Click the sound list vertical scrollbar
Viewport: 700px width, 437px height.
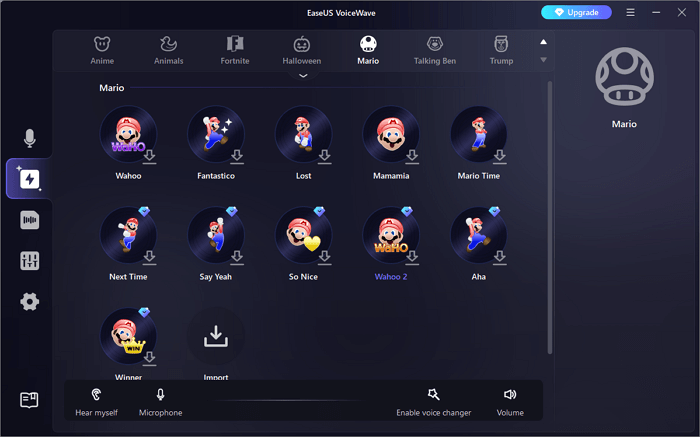tap(550, 217)
